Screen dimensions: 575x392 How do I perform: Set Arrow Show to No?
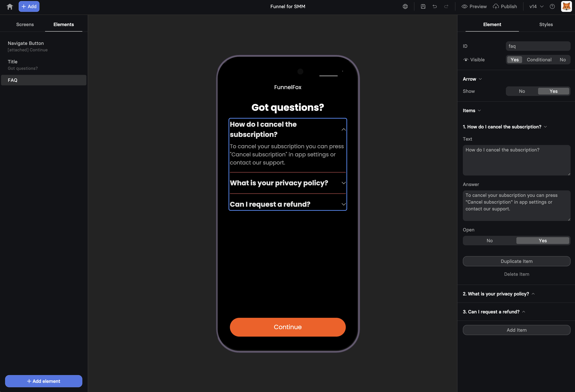pyautogui.click(x=522, y=91)
